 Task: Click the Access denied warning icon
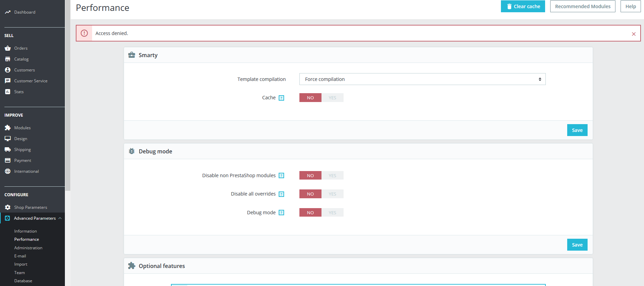point(84,33)
